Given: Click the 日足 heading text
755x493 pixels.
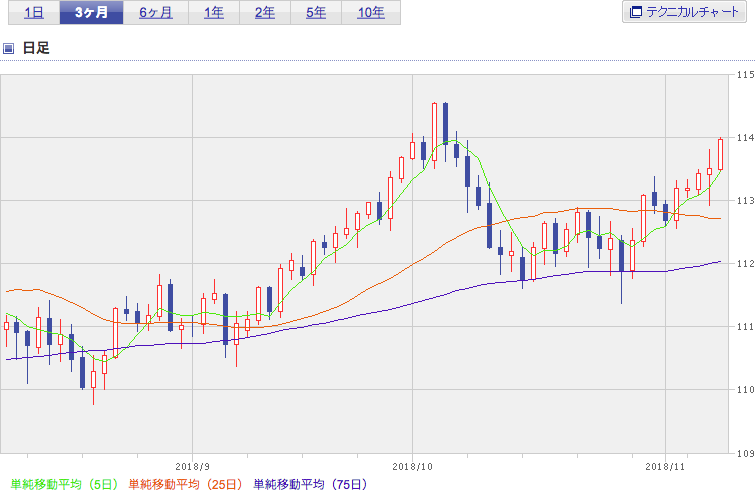Looking at the screenshot, I should pyautogui.click(x=36, y=48).
